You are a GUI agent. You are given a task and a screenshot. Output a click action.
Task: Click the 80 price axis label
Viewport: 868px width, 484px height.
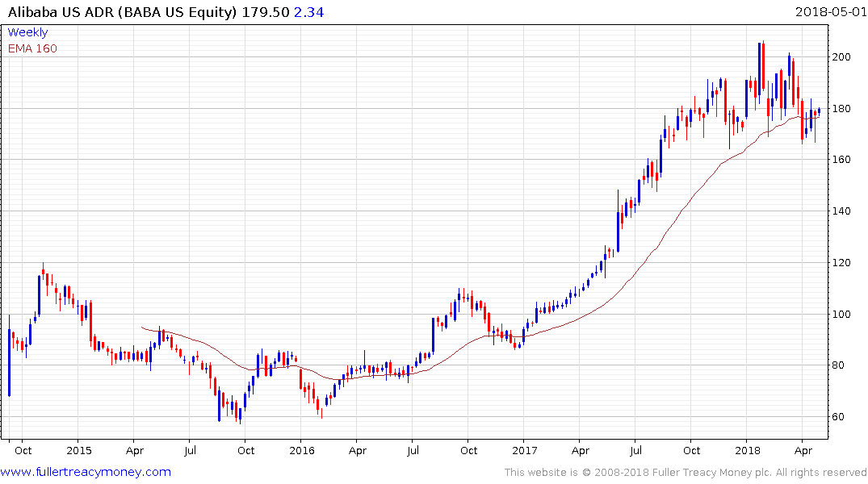pos(838,365)
